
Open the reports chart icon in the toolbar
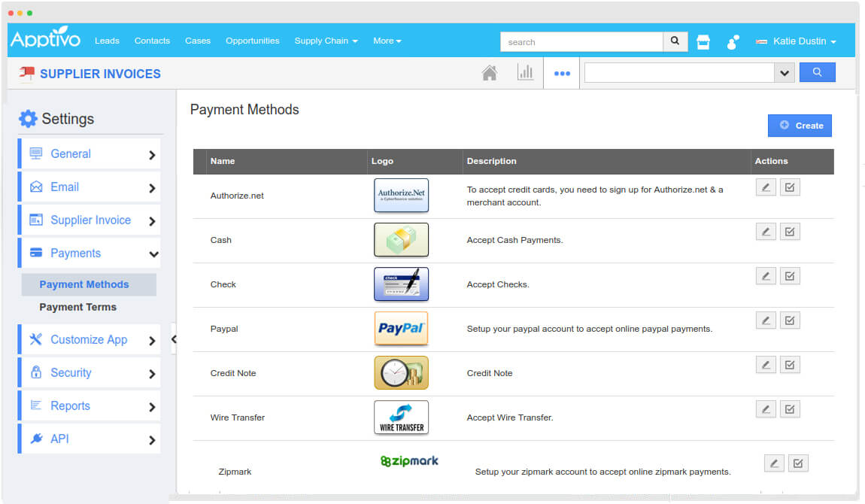pyautogui.click(x=526, y=71)
